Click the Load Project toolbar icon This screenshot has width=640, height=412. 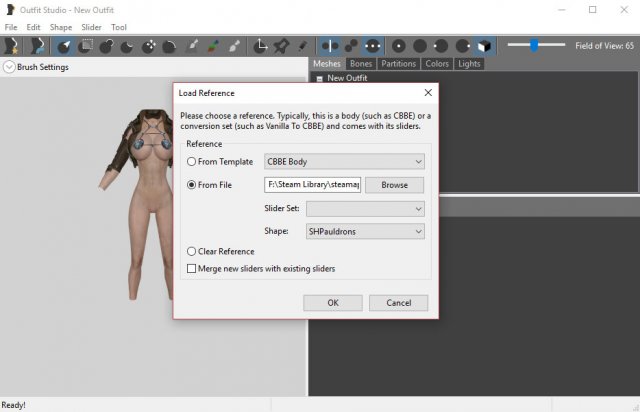39,45
